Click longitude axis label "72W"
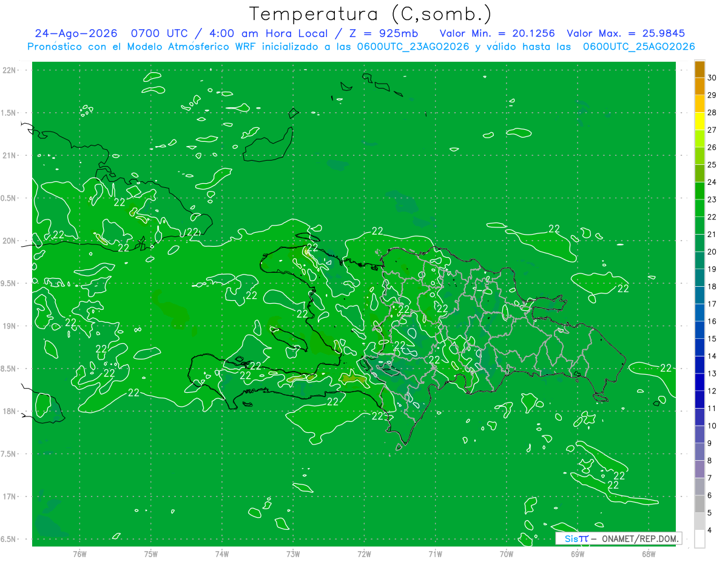 click(x=364, y=554)
